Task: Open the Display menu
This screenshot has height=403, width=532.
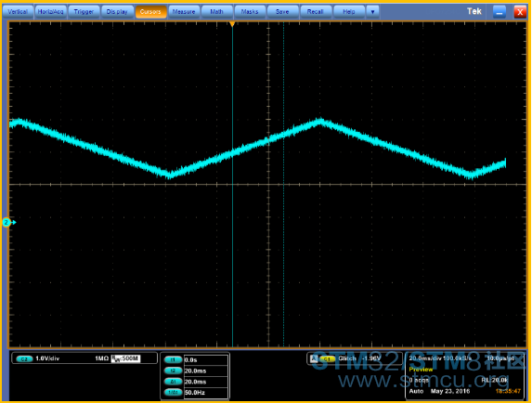Action: click(x=117, y=11)
